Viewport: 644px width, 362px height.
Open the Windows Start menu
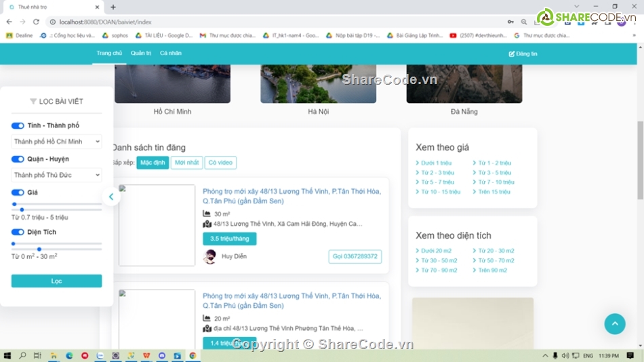click(7, 355)
